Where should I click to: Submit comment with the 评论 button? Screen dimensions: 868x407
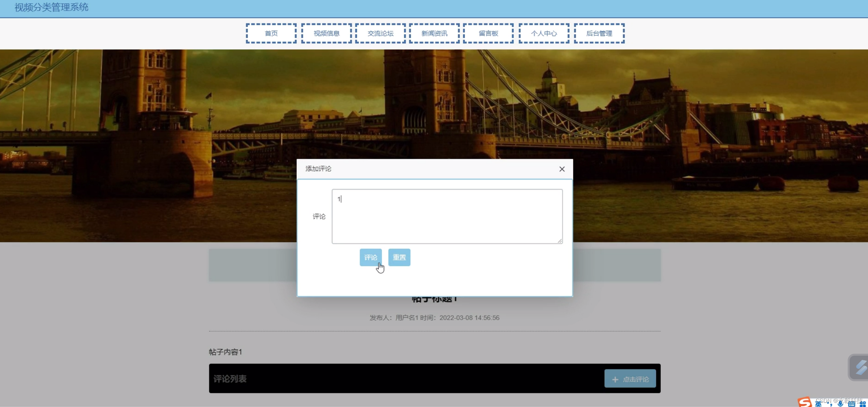pos(370,257)
